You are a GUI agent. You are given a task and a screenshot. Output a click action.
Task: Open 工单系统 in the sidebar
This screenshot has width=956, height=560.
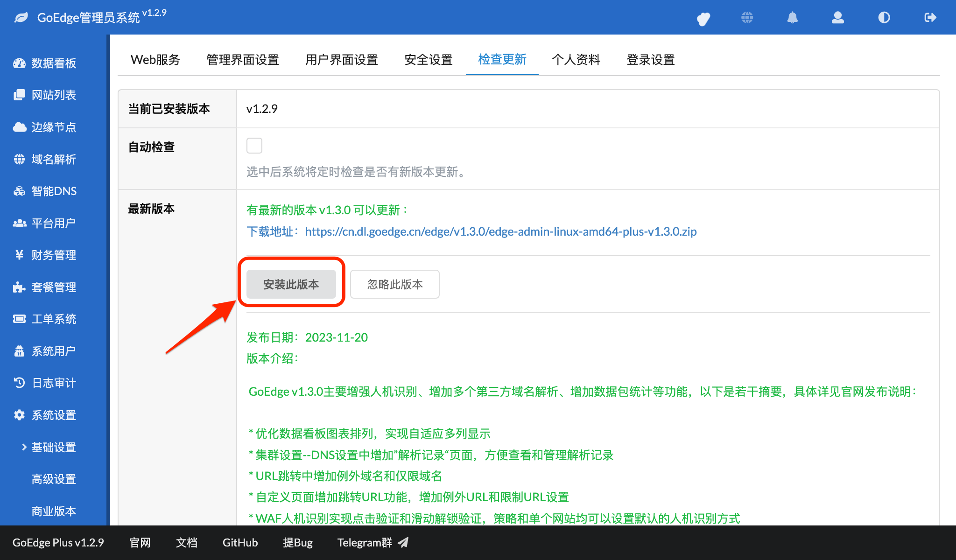pos(53,319)
